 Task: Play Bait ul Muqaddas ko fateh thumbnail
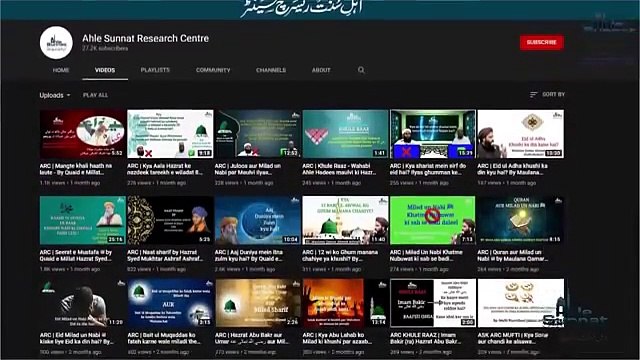[170, 303]
